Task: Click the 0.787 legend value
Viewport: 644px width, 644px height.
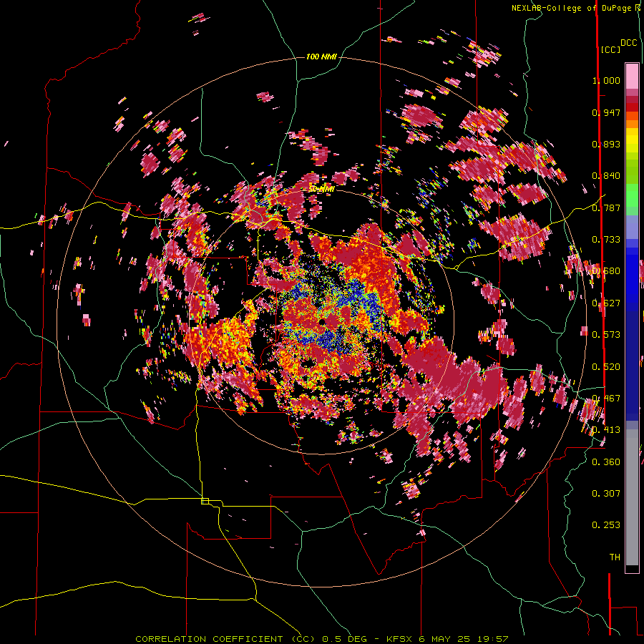Action: (606, 208)
